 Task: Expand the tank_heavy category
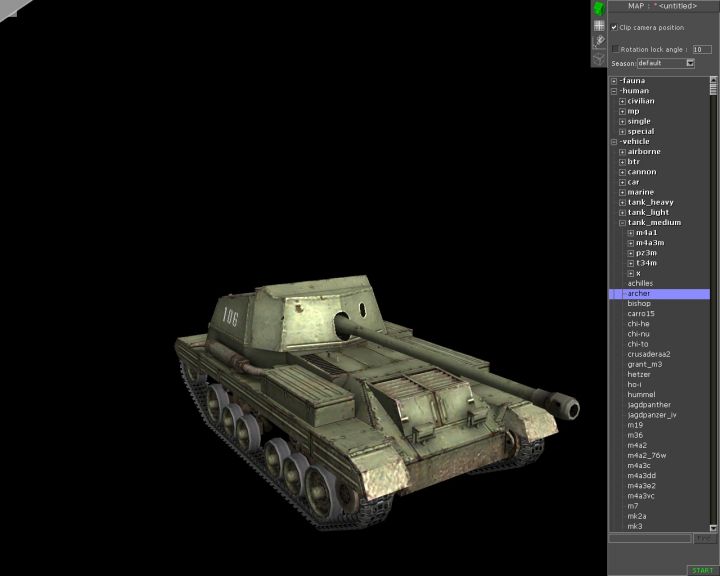click(x=622, y=202)
